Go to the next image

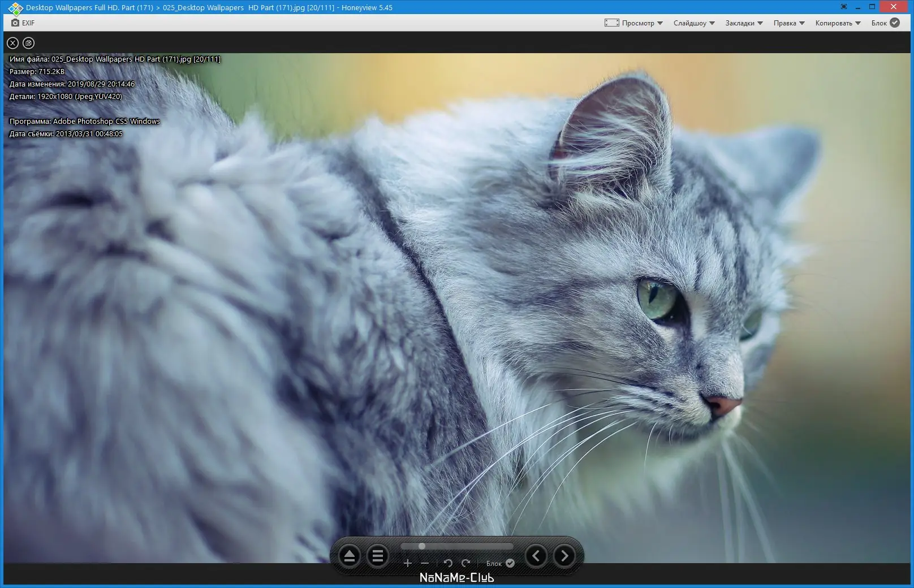(564, 556)
